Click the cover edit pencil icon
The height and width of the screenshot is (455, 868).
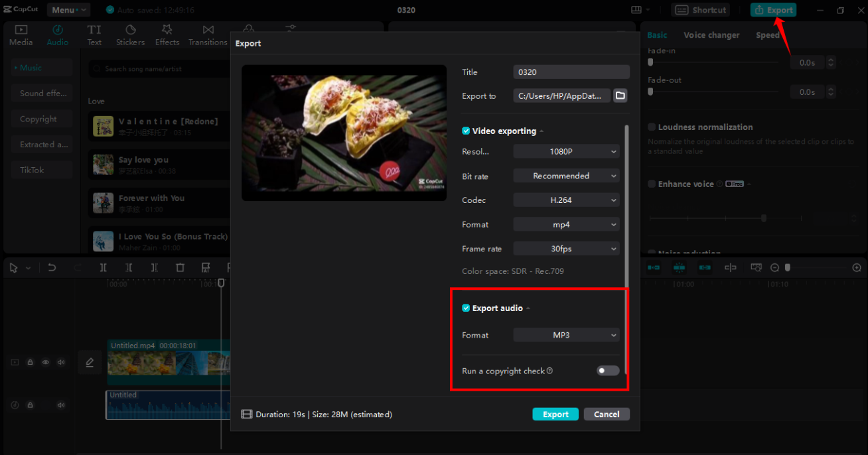coord(90,362)
